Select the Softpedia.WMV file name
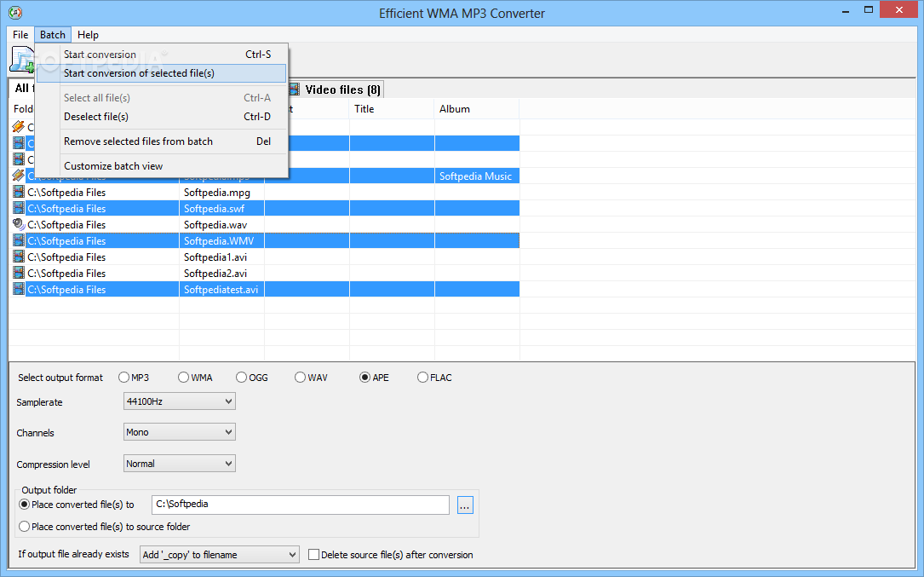Viewport: 924px width, 577px height. click(x=219, y=241)
